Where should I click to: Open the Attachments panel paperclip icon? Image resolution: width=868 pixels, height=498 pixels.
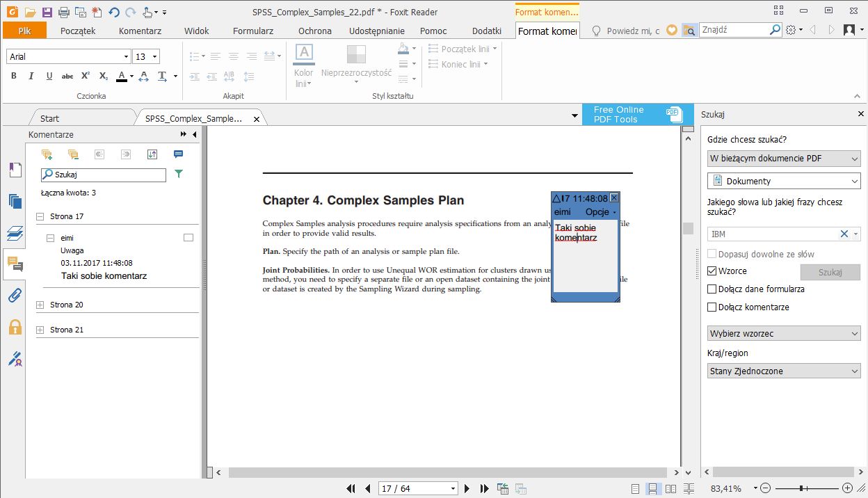click(15, 295)
